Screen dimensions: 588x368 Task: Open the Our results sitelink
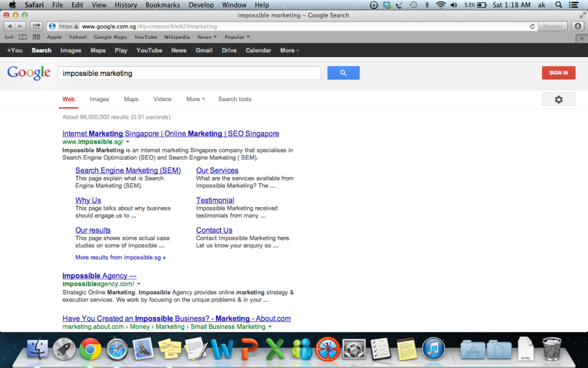pyautogui.click(x=93, y=230)
